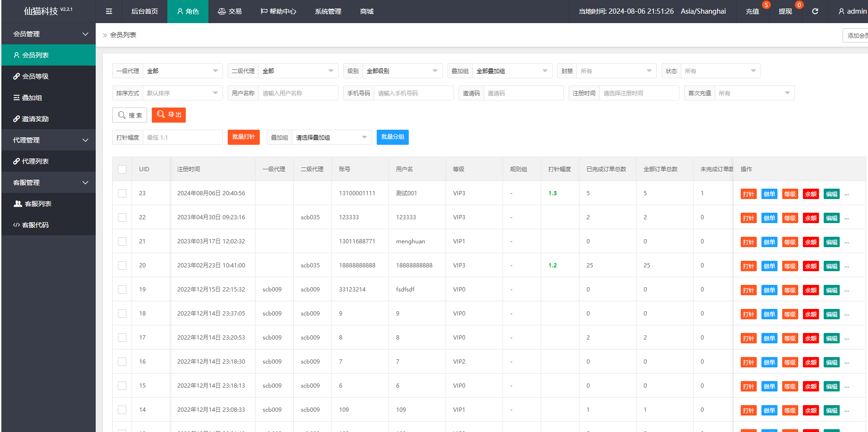Open the 状态 dropdown
This screenshot has width=868, height=432.
(x=721, y=71)
